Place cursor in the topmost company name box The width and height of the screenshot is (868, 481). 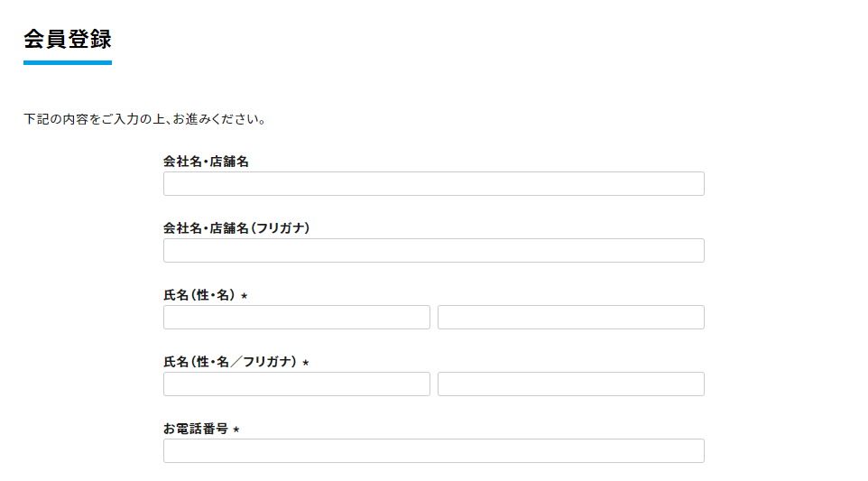click(x=433, y=184)
